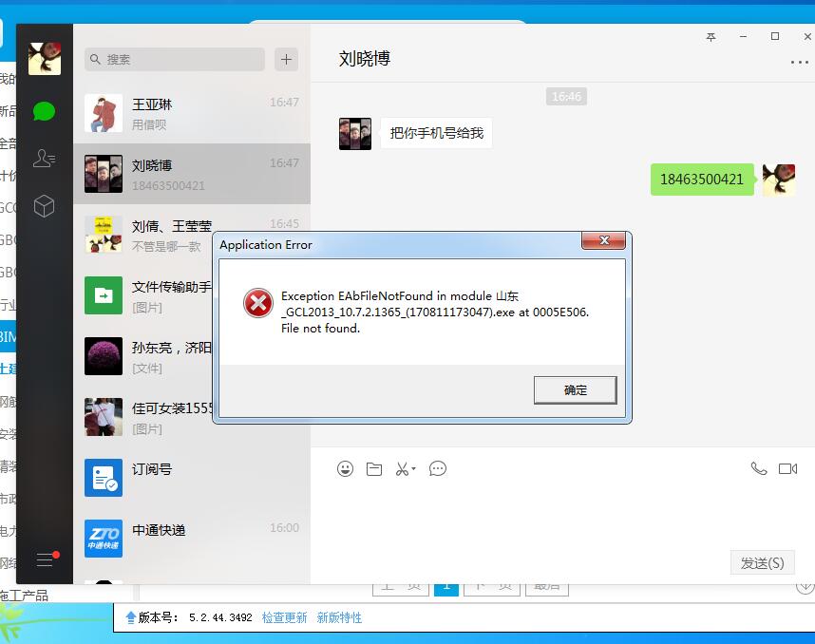
Task: Click 王亚琳's avatar in chat list
Action: (104, 113)
